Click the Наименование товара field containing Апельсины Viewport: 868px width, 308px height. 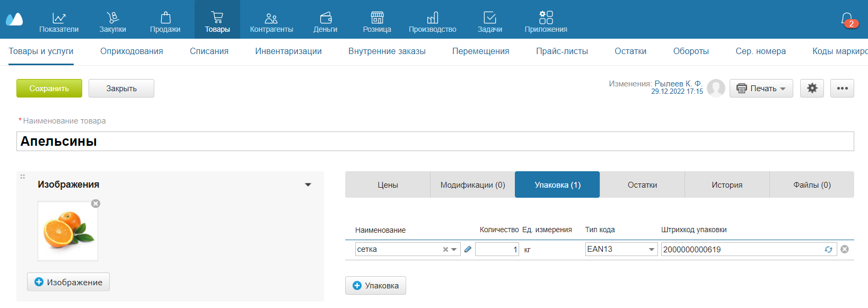click(x=435, y=142)
